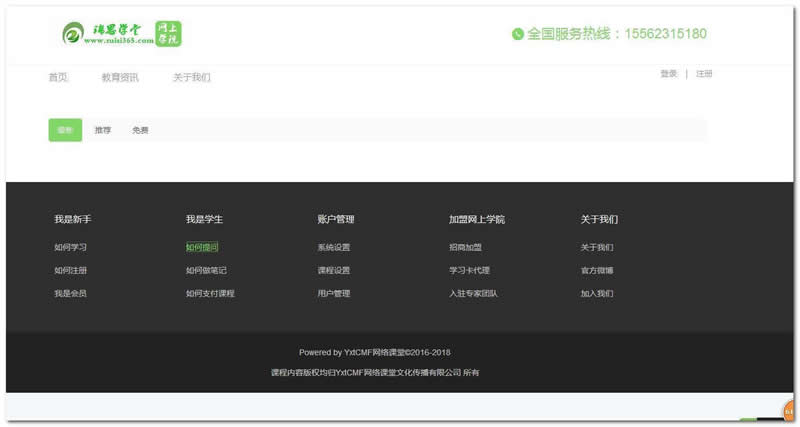Switch to the 免费 tab
Screen dimensions: 800x427
[140, 130]
